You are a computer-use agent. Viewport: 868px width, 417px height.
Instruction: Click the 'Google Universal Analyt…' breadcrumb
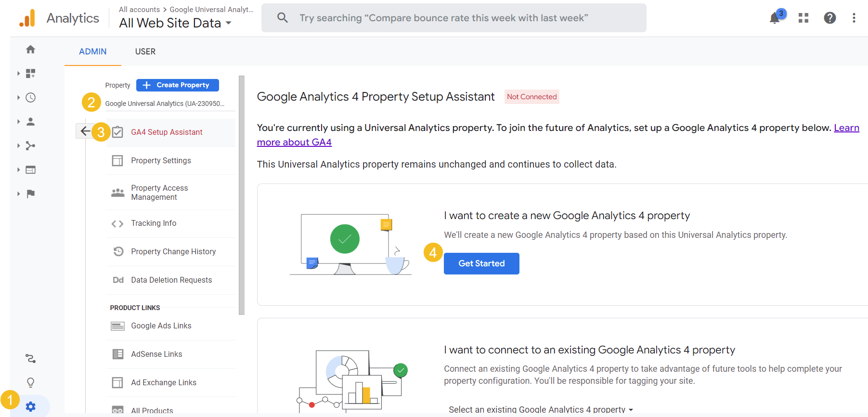click(211, 9)
